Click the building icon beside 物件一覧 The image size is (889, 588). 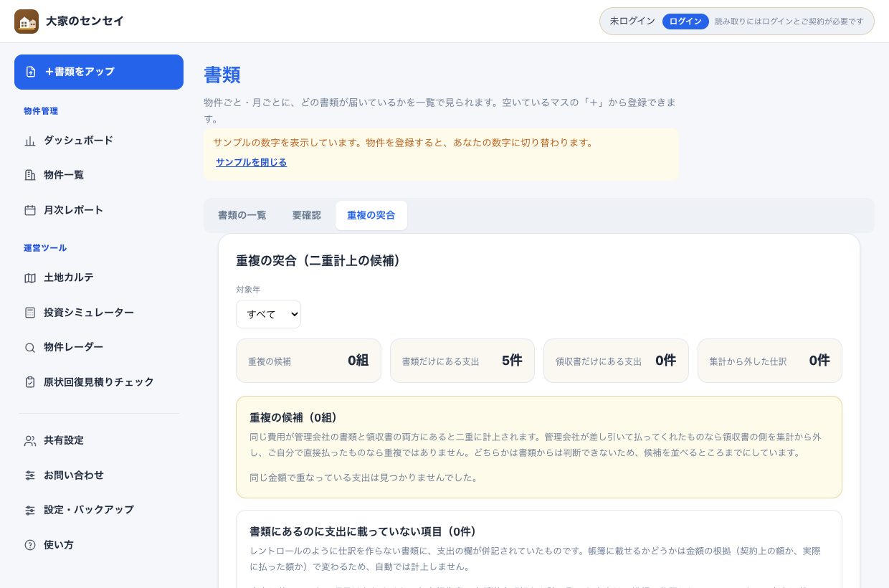coord(30,175)
